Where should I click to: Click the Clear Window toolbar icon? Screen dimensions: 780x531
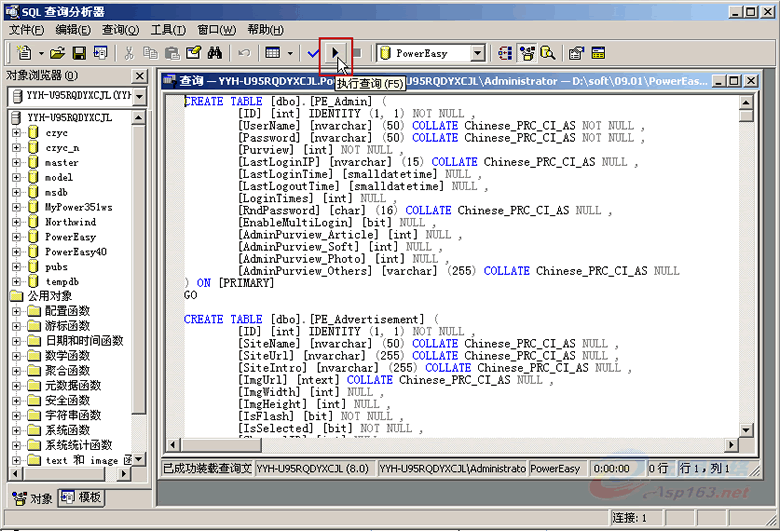193,53
